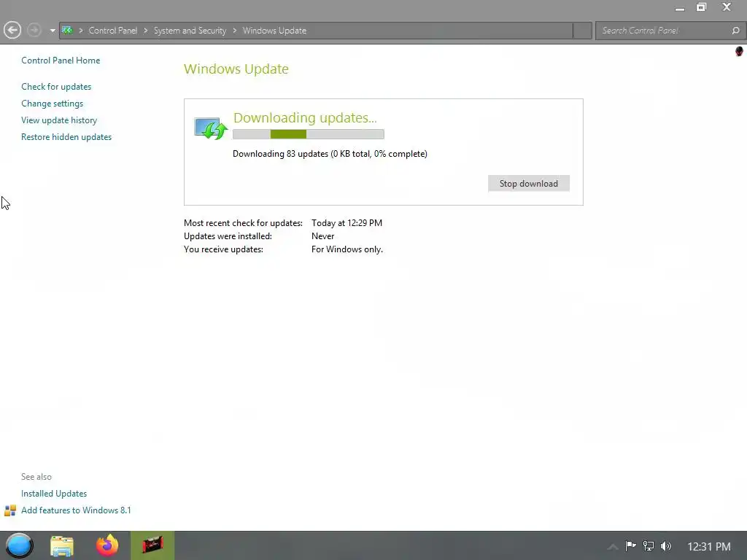Click the 'See also' heading
Screen dimensions: 747x560
(36, 477)
